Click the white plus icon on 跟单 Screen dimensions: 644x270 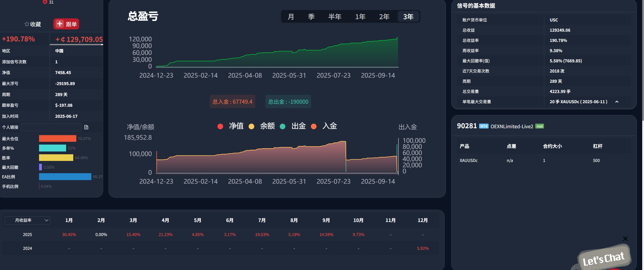[59, 24]
